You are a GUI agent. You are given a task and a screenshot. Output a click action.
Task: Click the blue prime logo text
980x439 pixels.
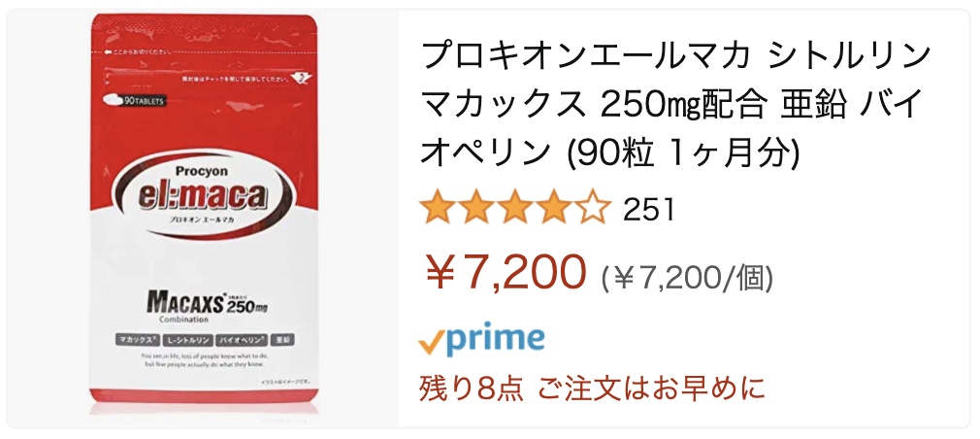(x=495, y=339)
